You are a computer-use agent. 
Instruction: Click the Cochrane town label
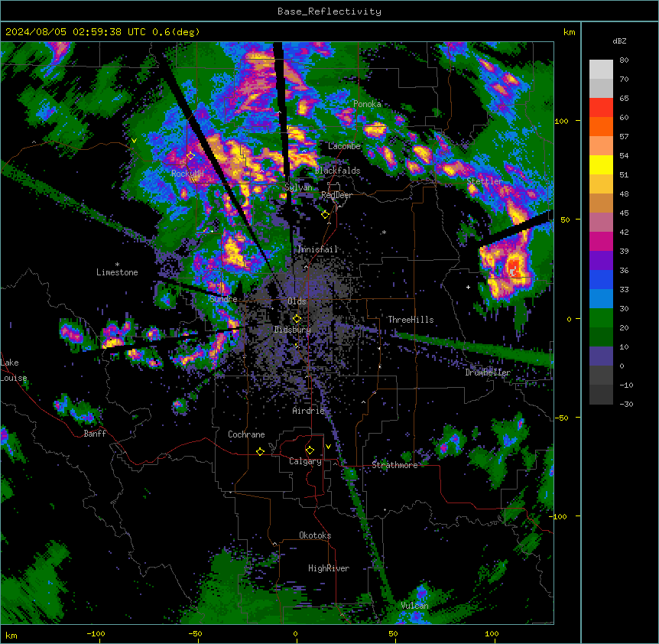[246, 434]
